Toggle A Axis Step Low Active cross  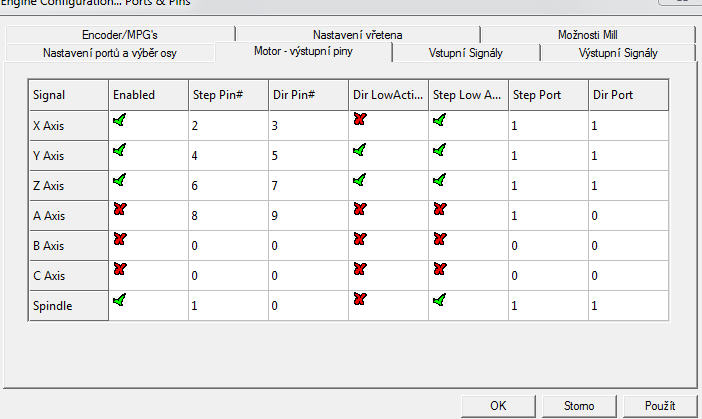click(440, 208)
